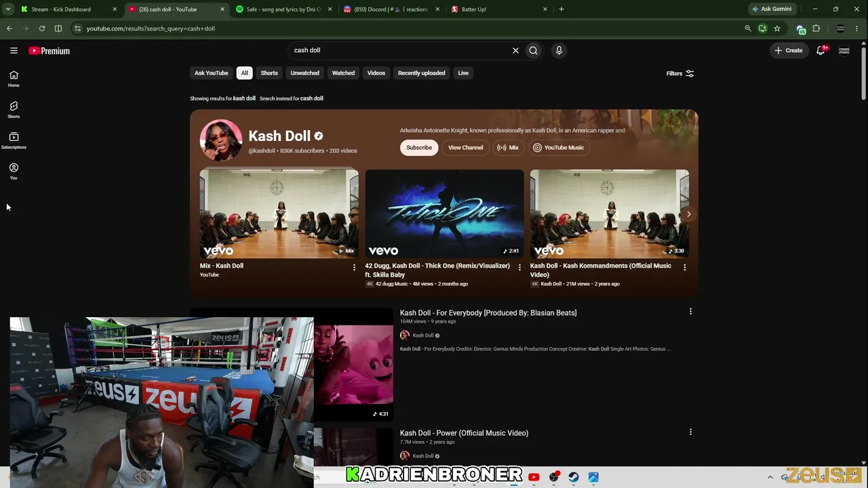Open options menu for Thick One Remix

(x=519, y=268)
